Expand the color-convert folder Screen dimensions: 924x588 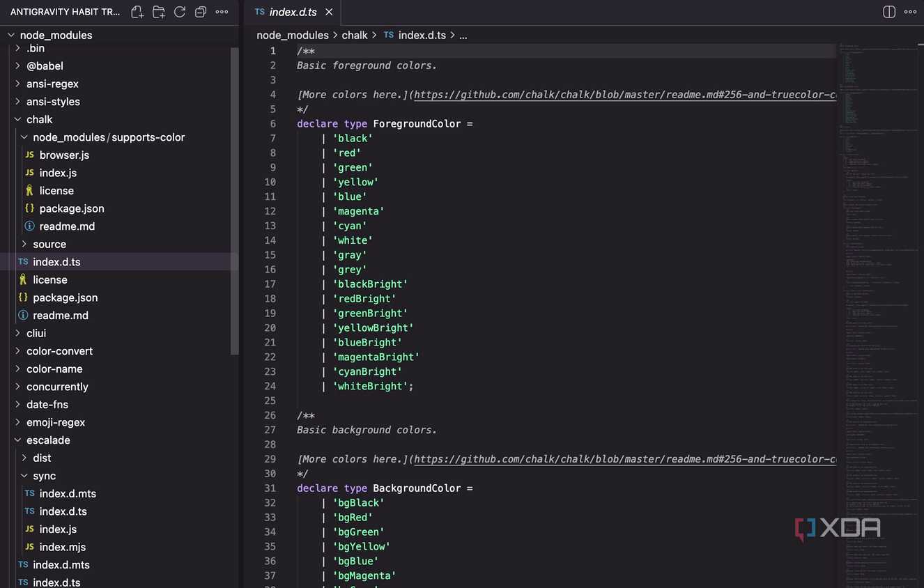[119, 351]
